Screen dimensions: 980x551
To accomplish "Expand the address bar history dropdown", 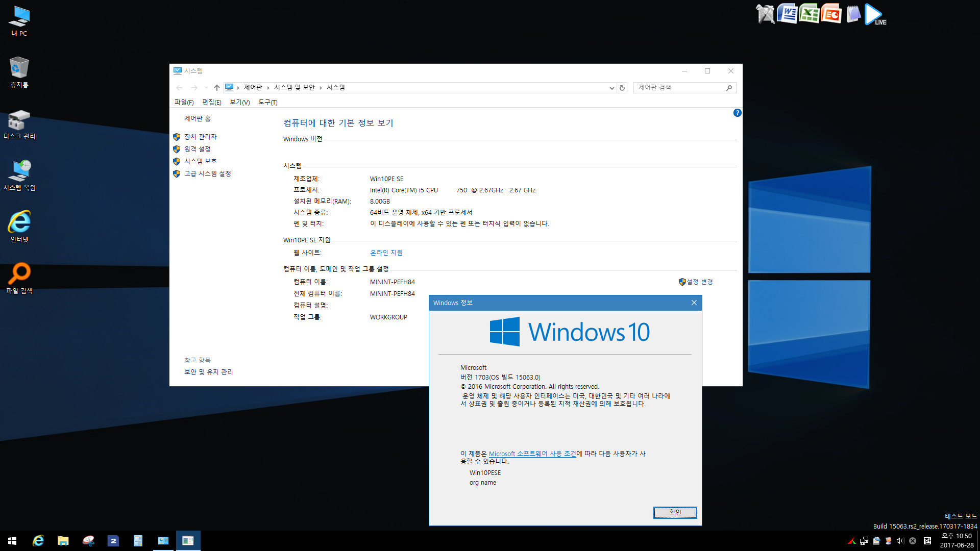I will [x=611, y=88].
